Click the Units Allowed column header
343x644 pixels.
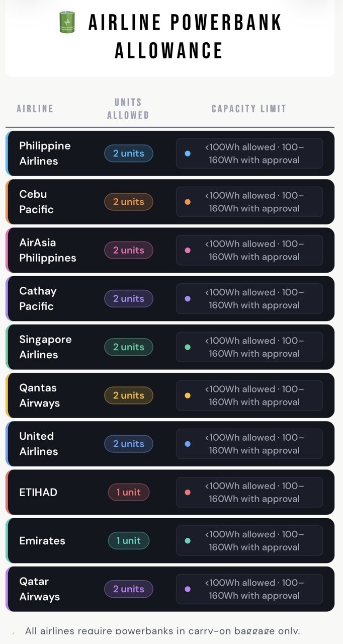point(128,109)
